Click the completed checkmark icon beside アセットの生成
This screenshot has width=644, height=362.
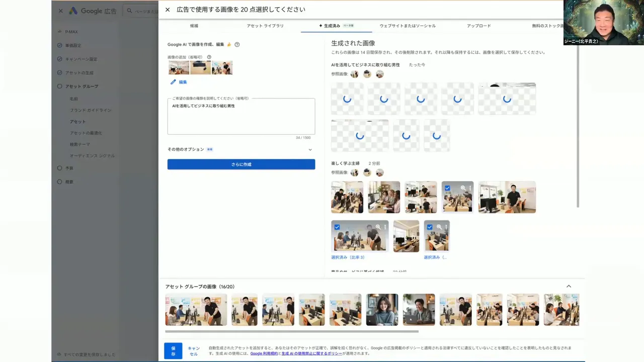point(60,72)
